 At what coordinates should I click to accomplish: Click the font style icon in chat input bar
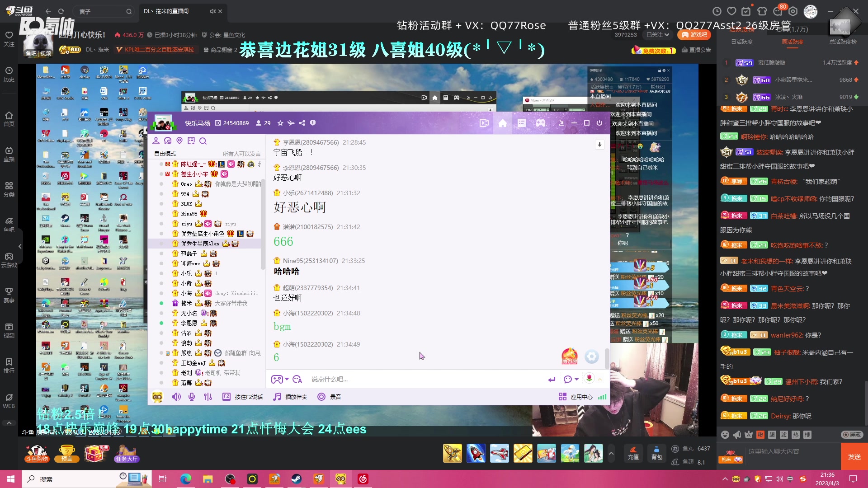coord(297,379)
